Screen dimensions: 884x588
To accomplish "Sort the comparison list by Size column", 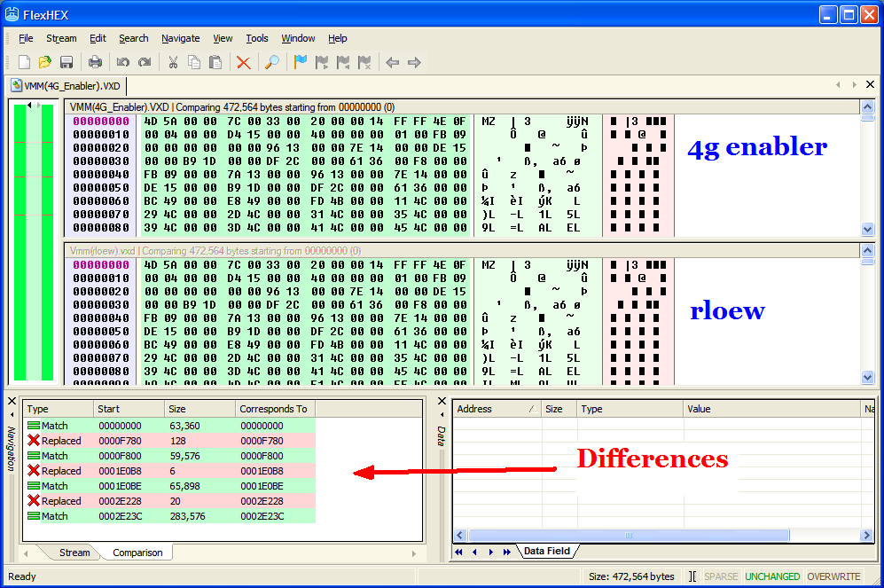I will pos(200,409).
